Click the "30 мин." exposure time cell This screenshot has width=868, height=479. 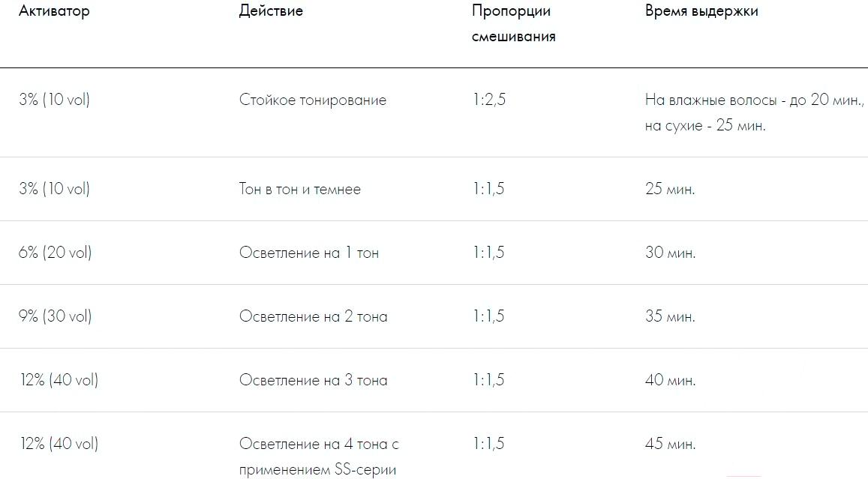tap(670, 253)
